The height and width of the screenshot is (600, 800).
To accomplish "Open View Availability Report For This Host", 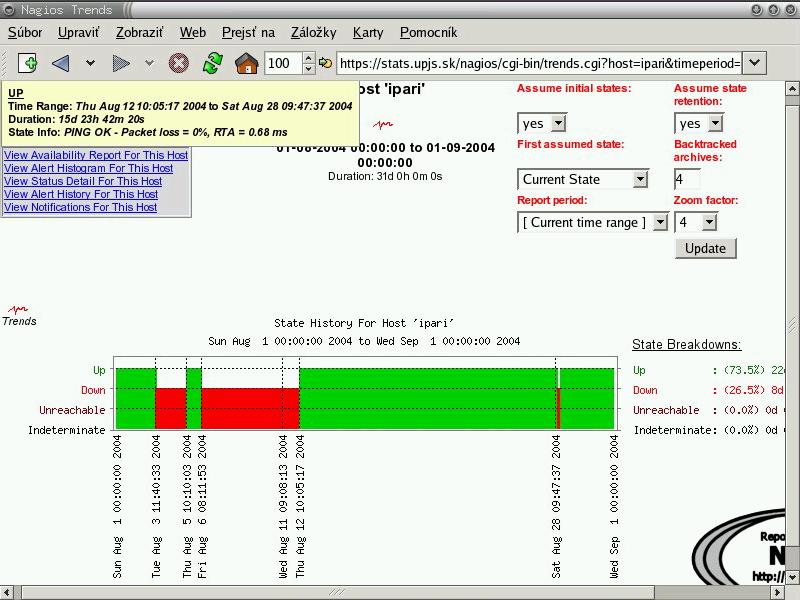I will tap(96, 155).
